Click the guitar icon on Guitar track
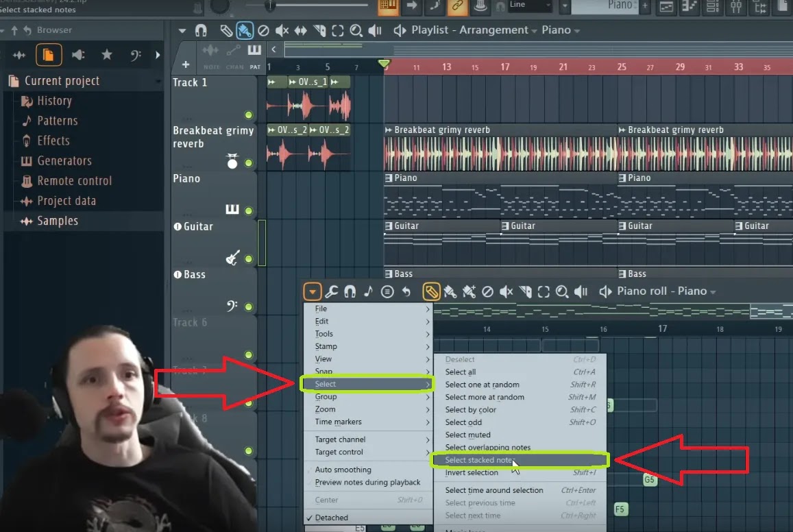 [x=232, y=258]
